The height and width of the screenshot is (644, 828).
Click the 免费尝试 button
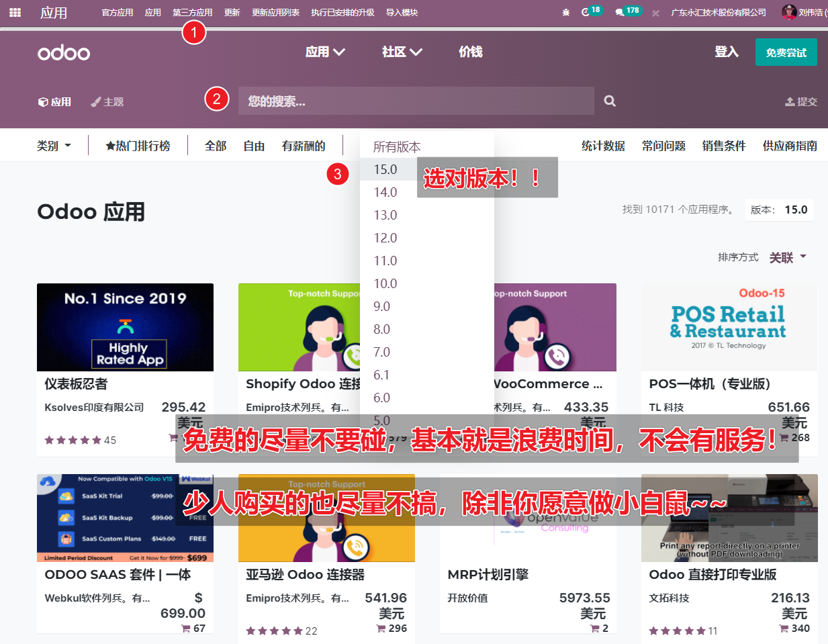[786, 52]
